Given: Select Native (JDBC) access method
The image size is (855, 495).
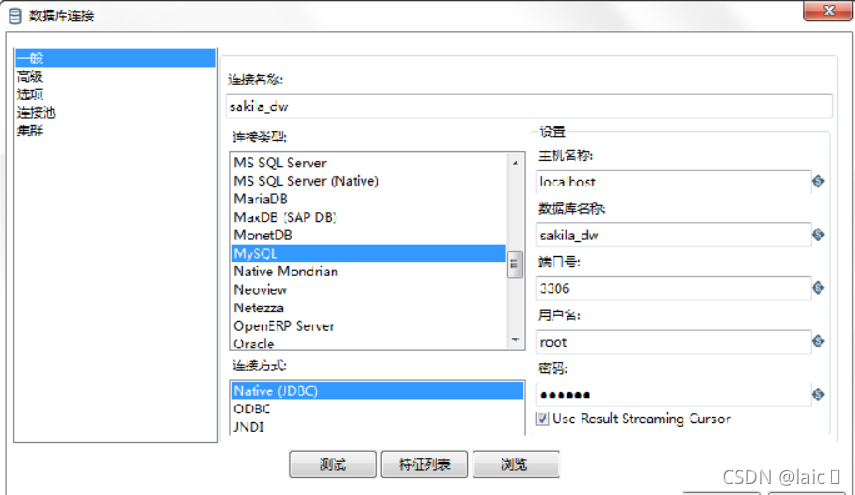Looking at the screenshot, I should pos(377,391).
